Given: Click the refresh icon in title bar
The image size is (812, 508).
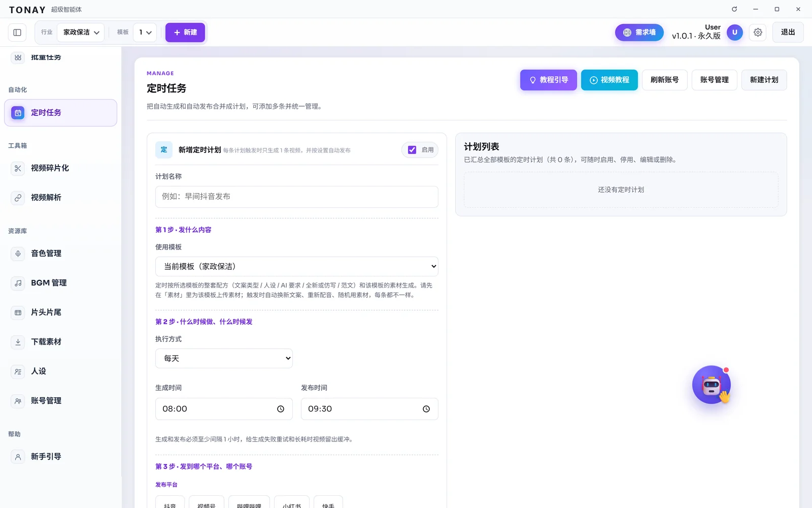Looking at the screenshot, I should click(734, 9).
